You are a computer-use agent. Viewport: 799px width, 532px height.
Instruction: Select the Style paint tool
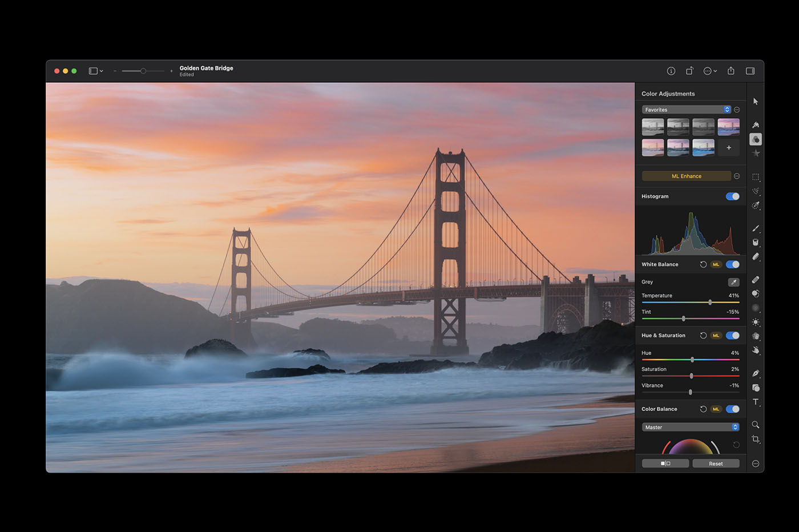[x=756, y=125]
